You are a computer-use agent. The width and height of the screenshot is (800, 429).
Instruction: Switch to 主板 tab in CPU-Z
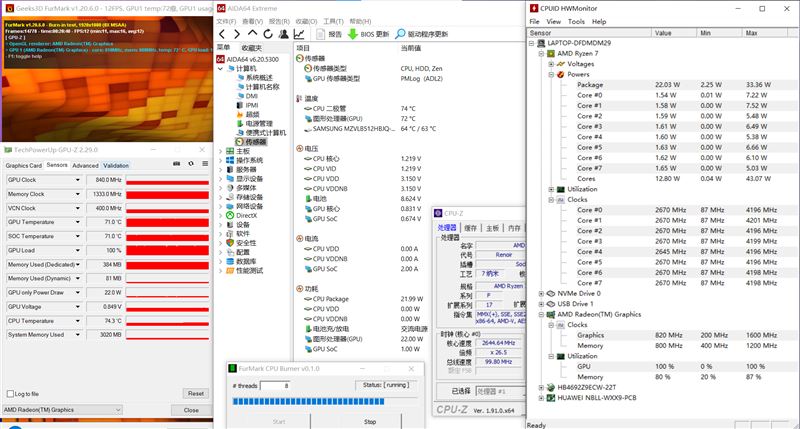click(492, 228)
